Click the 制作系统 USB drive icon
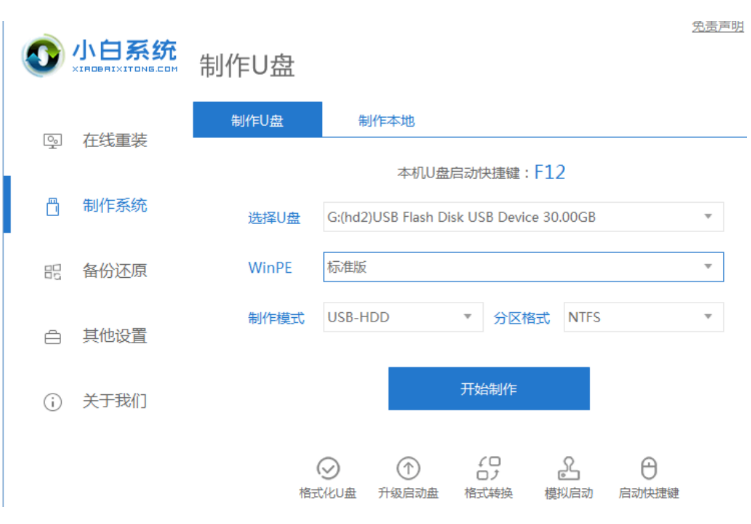Image resolution: width=751 pixels, height=524 pixels. coord(53,206)
